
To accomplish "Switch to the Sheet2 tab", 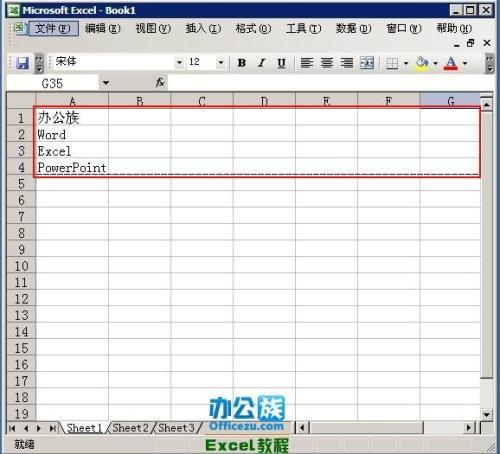I will tap(130, 428).
